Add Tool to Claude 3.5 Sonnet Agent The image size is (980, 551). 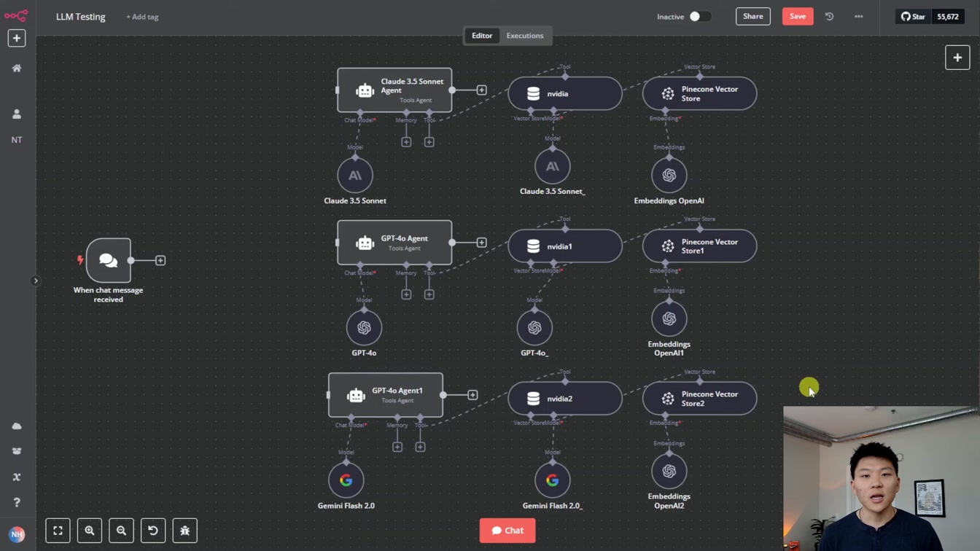click(x=429, y=141)
